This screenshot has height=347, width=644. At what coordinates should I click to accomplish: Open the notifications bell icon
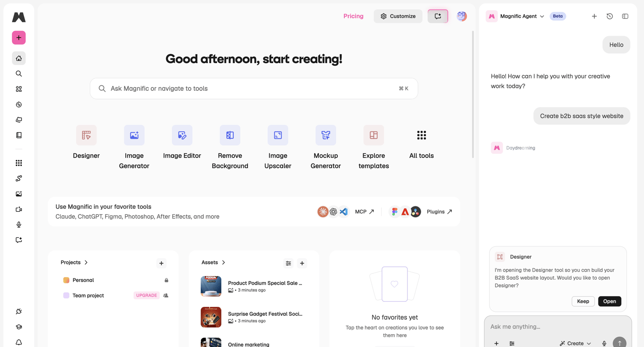coord(19,342)
